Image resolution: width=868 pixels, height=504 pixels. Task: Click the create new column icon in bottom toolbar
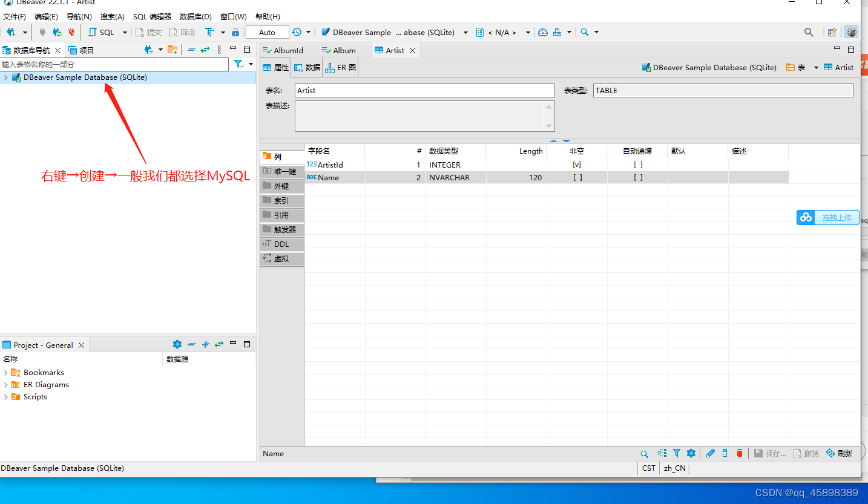[725, 453]
